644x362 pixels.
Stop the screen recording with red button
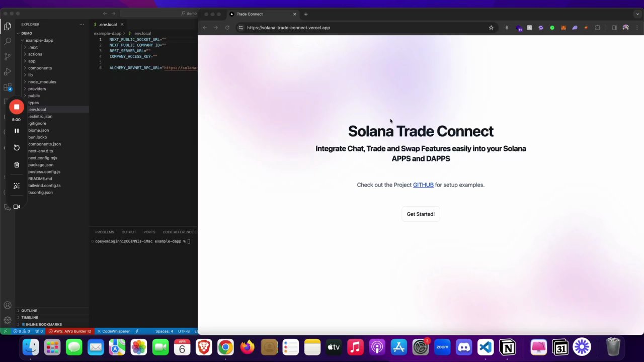(17, 107)
